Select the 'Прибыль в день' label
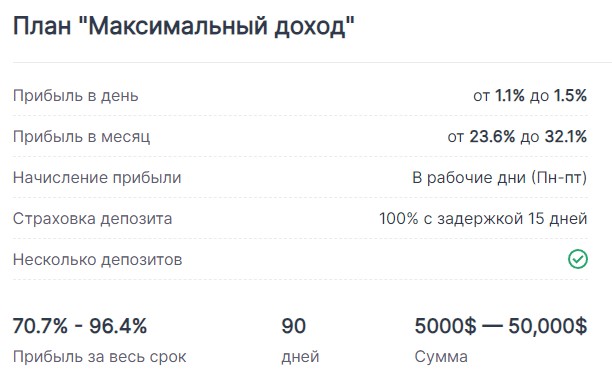 pos(76,96)
